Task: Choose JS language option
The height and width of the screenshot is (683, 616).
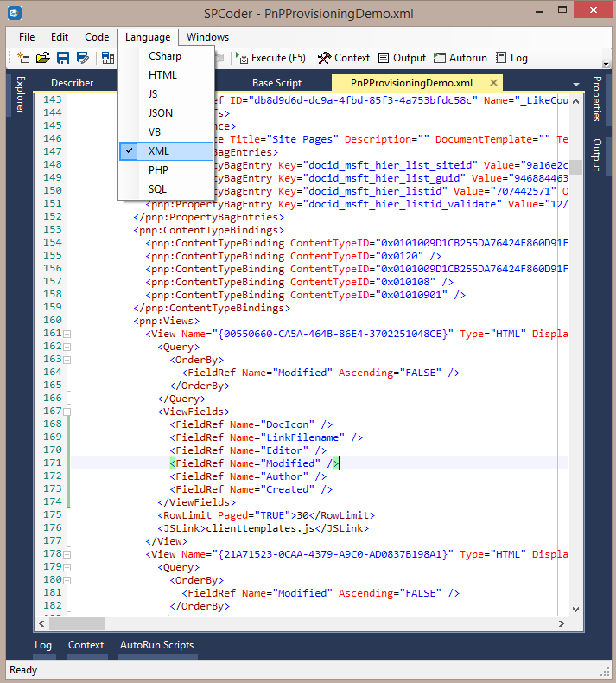Action: pos(166,94)
